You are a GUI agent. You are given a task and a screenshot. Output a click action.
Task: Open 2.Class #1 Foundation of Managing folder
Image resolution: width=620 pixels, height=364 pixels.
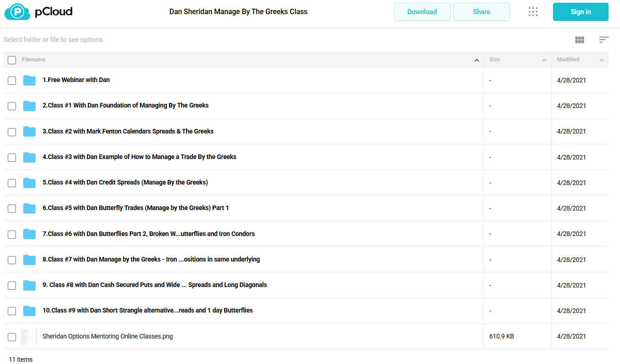pyautogui.click(x=125, y=105)
